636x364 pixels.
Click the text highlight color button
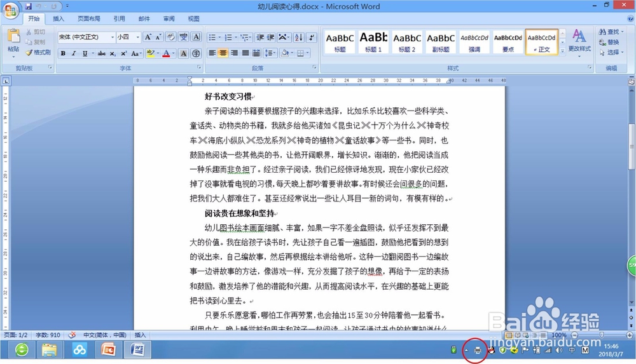[x=151, y=53]
